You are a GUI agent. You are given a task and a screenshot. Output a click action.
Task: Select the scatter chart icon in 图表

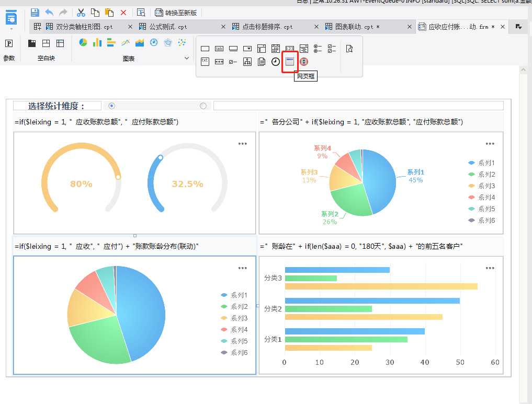(182, 42)
